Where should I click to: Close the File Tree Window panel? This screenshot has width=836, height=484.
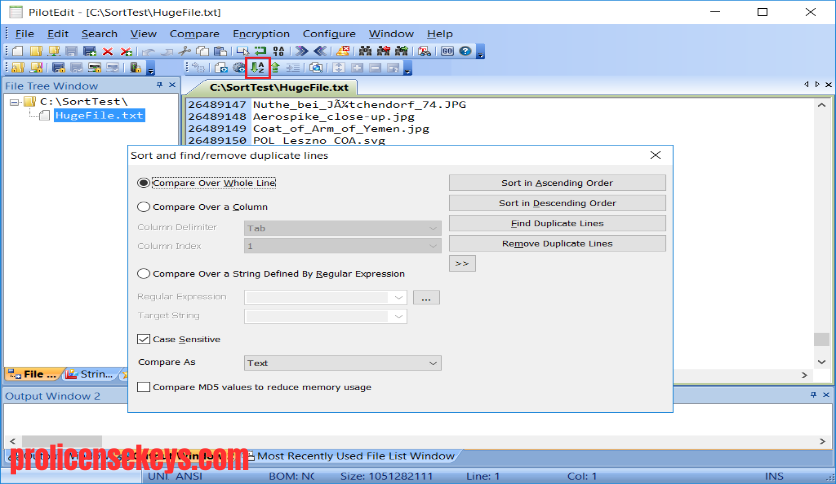172,85
